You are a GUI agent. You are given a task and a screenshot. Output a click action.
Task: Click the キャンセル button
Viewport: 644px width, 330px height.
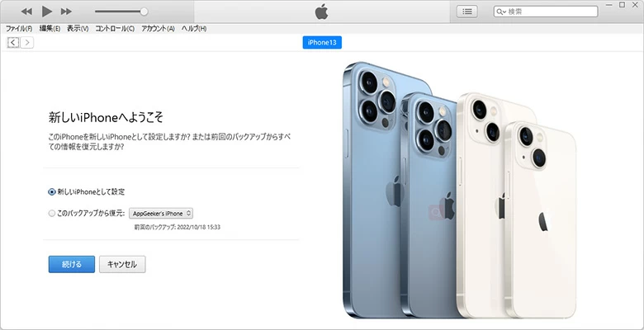122,264
